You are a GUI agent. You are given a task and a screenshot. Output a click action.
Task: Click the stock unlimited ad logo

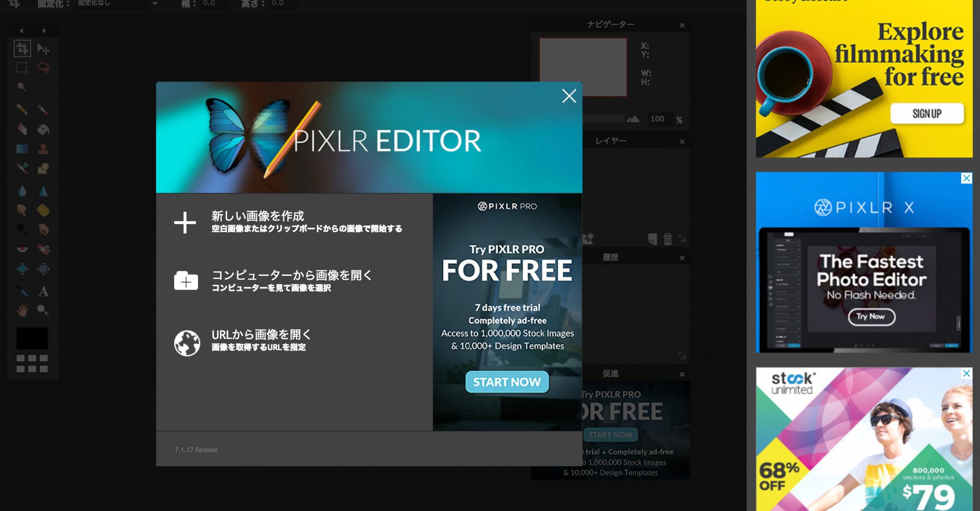pos(792,383)
